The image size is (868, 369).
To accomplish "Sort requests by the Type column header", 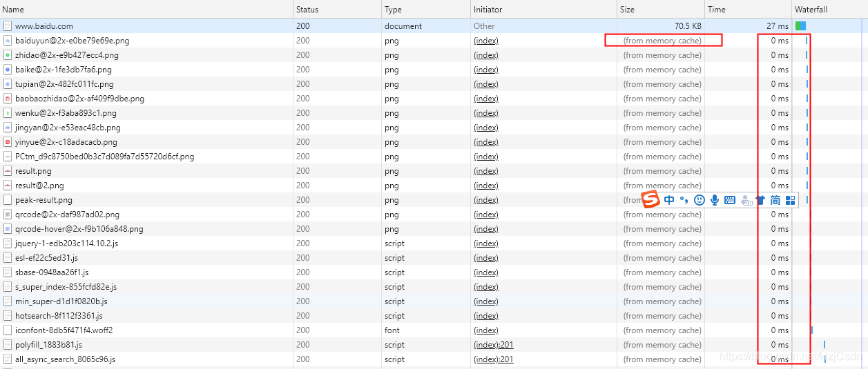I will pyautogui.click(x=425, y=10).
